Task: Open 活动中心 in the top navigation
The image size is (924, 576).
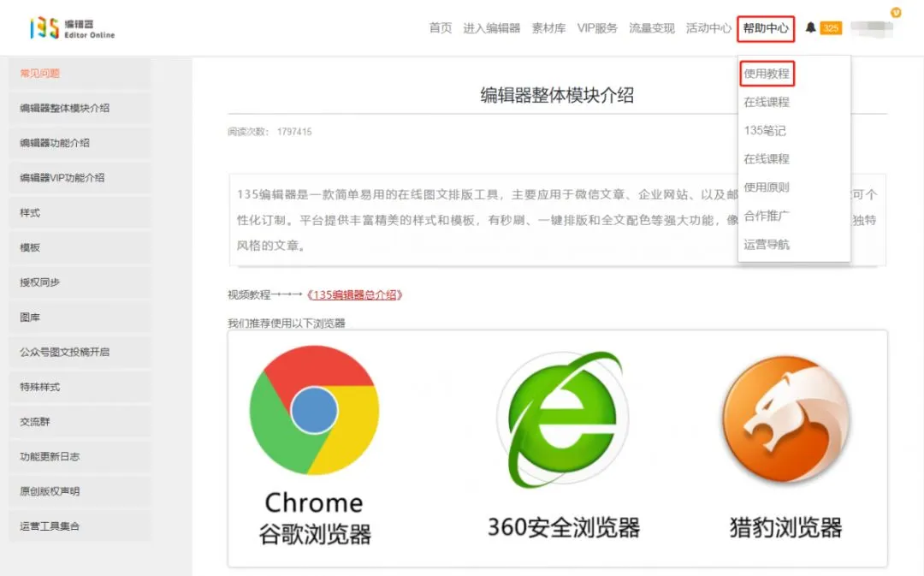Action: pyautogui.click(x=708, y=27)
